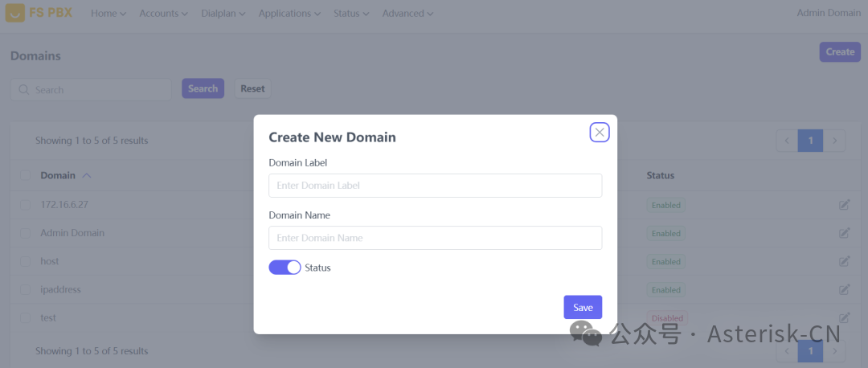Click edit icon for 172.16.6.27 domain

[x=844, y=205]
